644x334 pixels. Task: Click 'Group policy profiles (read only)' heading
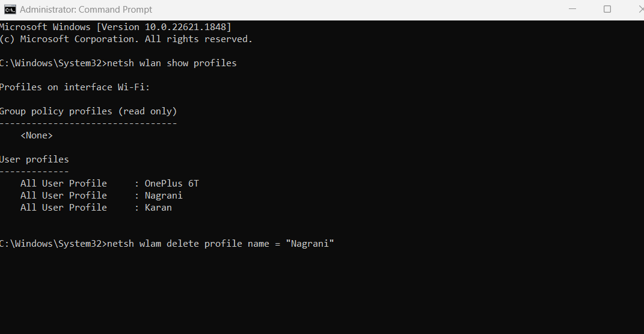click(x=88, y=111)
